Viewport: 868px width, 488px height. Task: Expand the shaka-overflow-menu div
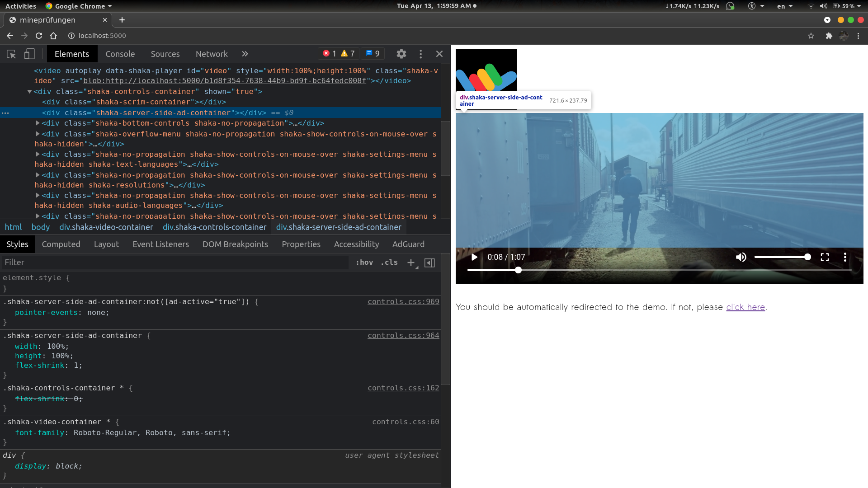(38, 134)
